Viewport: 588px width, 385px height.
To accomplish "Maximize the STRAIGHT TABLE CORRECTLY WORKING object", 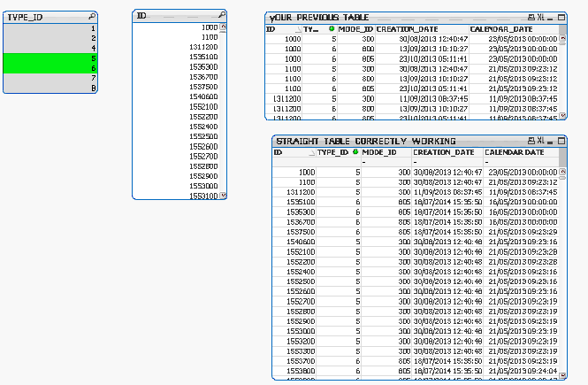I will pos(561,141).
